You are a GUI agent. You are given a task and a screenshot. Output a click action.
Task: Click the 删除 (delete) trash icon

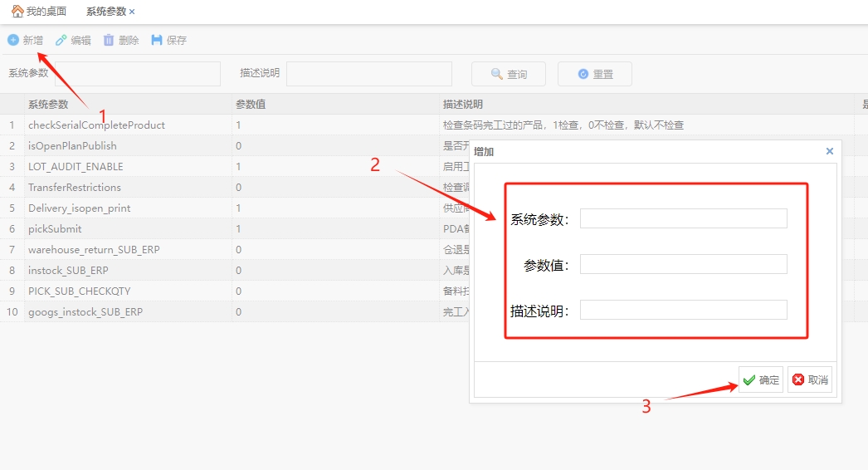pyautogui.click(x=109, y=40)
